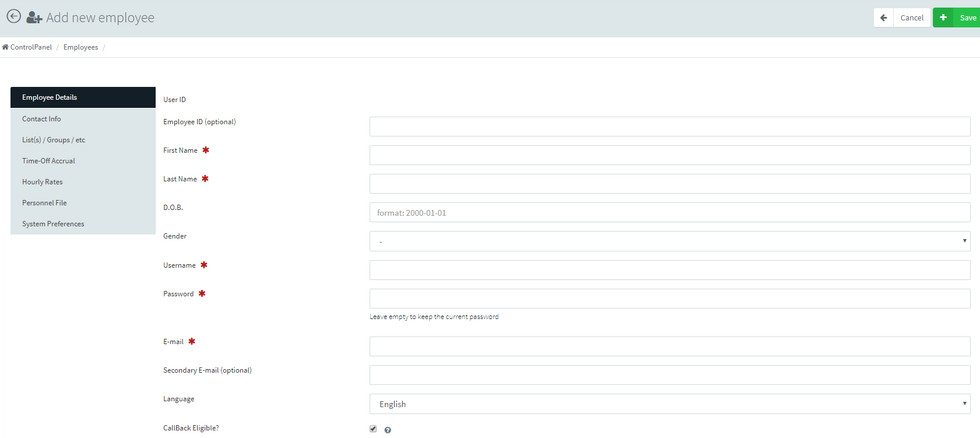This screenshot has height=438, width=980.
Task: Click the left arrow icon beside Cancel
Action: 884,17
